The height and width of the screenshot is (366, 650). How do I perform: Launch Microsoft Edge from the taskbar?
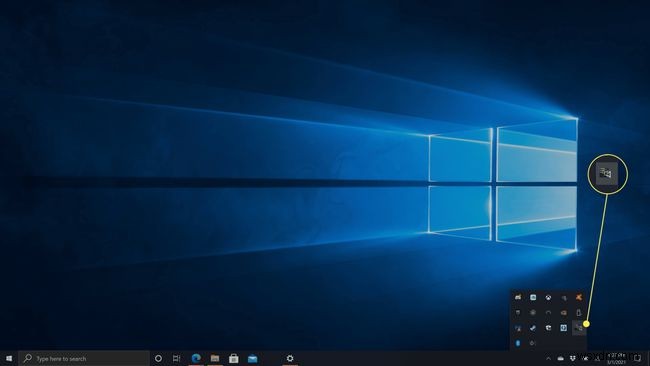coord(196,358)
